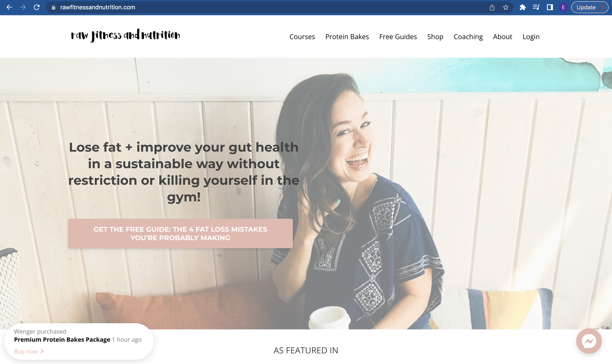Reload the page with the refresh icon
This screenshot has width=612, height=364.
pyautogui.click(x=36, y=7)
